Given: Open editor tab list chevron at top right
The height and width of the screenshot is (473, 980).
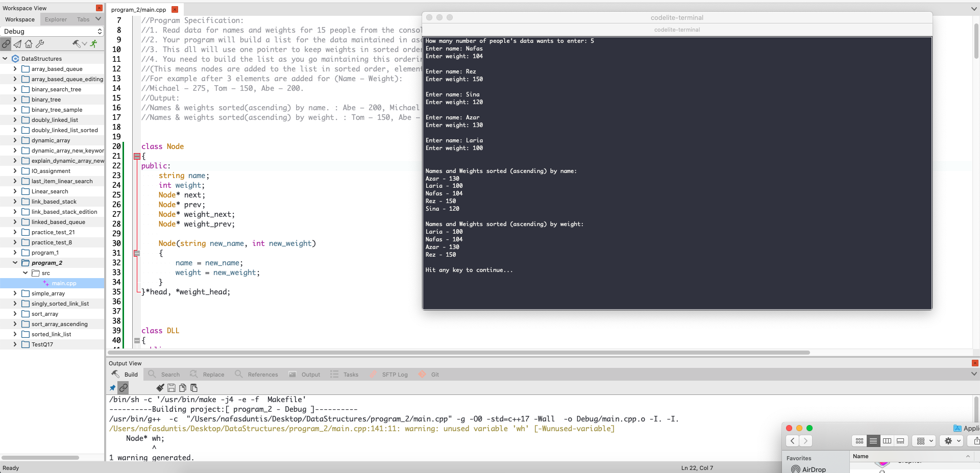Looking at the screenshot, I should [x=974, y=9].
